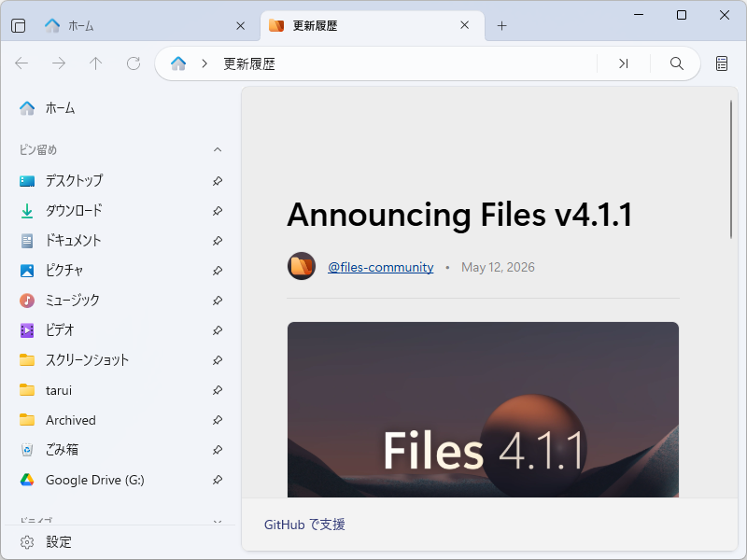This screenshot has height=560, width=747.
Task: Open the Archived folder in sidebar
Action: (122, 420)
